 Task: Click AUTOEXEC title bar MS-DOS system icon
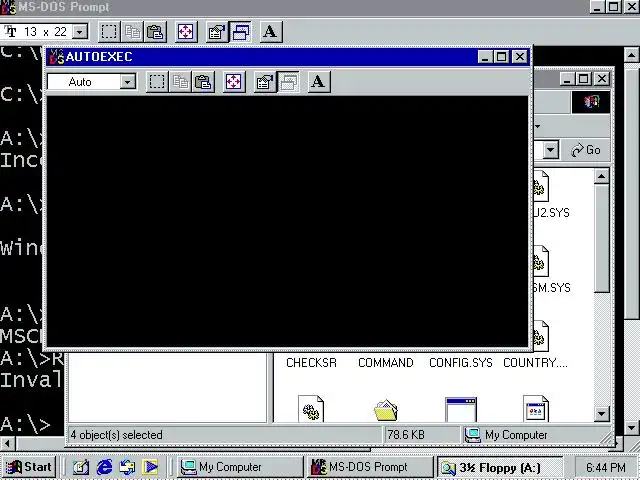[56, 57]
